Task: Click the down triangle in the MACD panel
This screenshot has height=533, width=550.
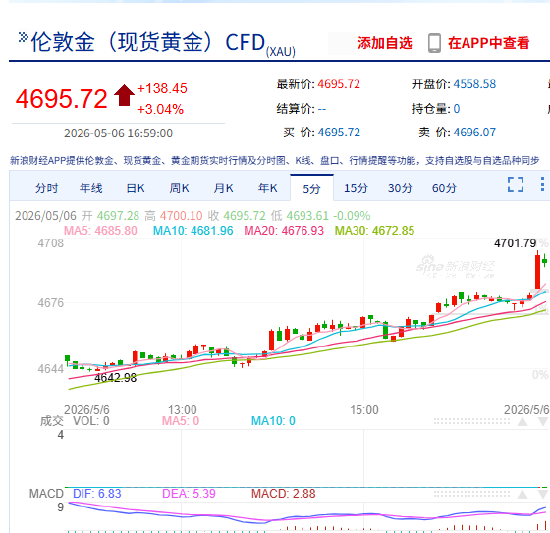Action: [543, 494]
